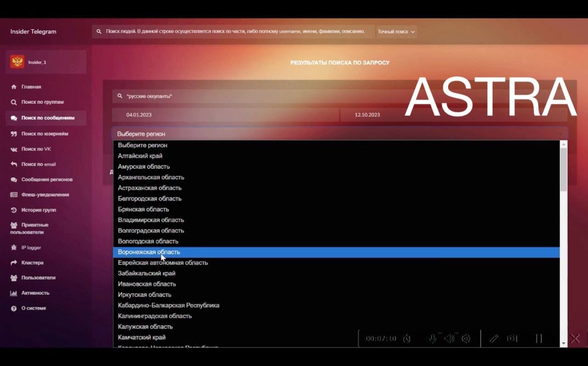This screenshot has width=588, height=366.
Task: Select Забайкальский край from the list
Action: coord(336,273)
